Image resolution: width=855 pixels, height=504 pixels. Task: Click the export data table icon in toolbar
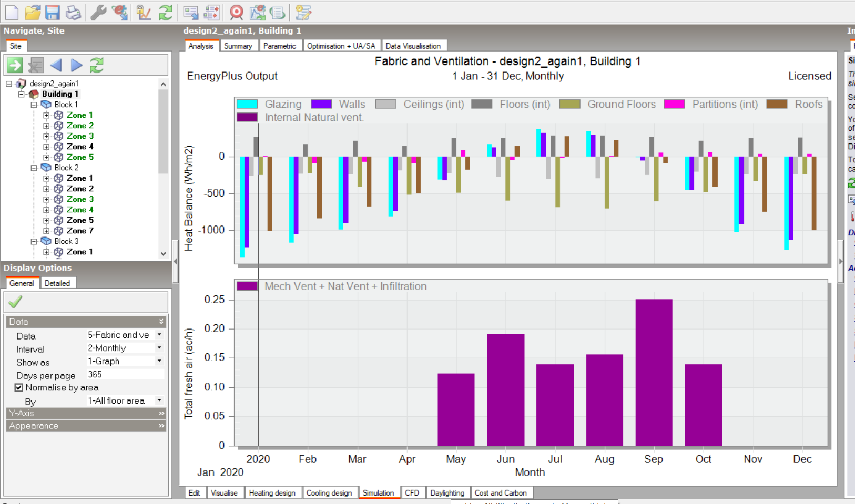point(190,12)
